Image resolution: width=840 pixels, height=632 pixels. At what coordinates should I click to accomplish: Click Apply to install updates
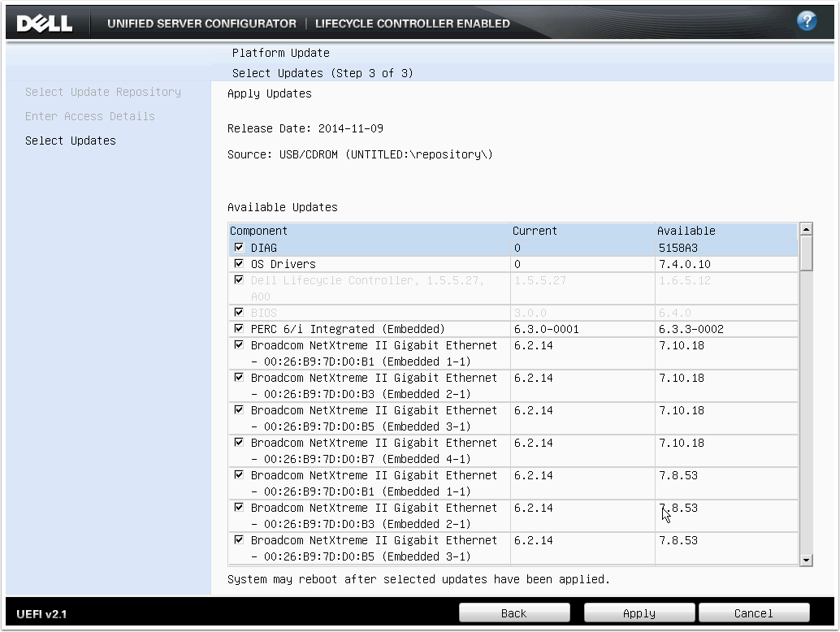tap(639, 613)
